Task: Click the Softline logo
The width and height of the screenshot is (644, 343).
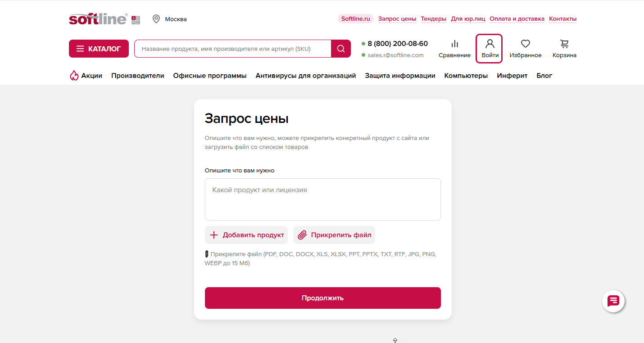Action: coord(98,19)
